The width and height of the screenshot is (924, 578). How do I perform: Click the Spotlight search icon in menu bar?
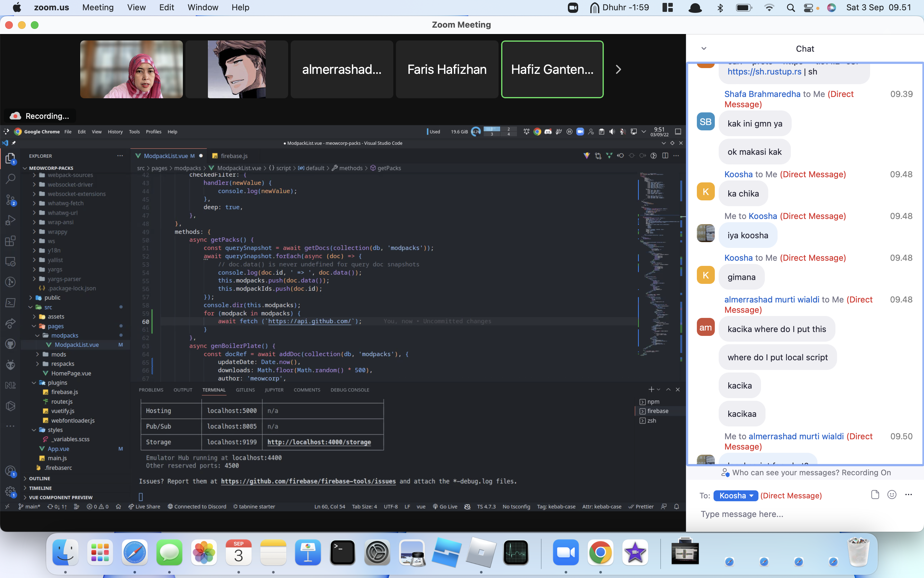(x=791, y=8)
